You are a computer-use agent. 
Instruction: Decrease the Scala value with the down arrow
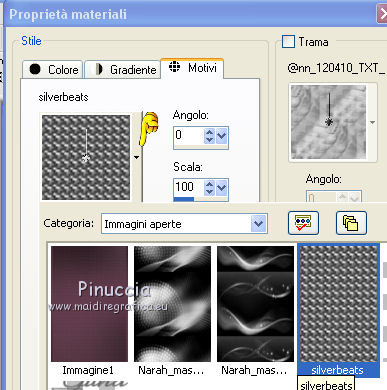point(209,192)
